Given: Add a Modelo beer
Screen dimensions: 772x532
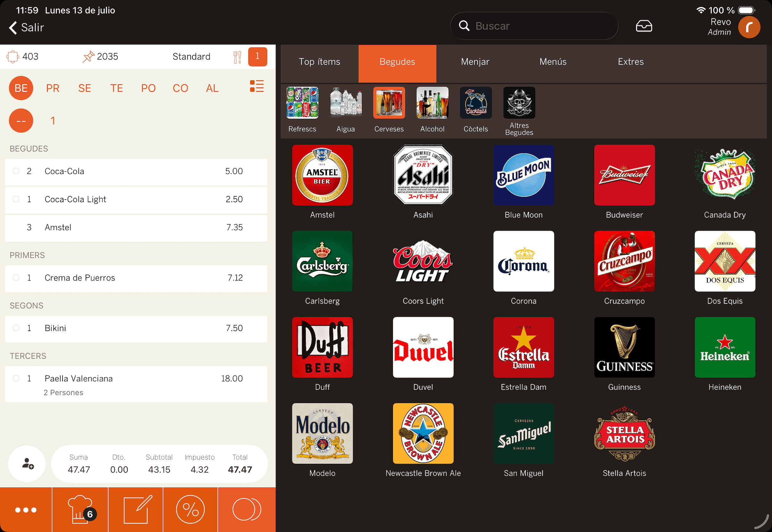Looking at the screenshot, I should [x=322, y=440].
